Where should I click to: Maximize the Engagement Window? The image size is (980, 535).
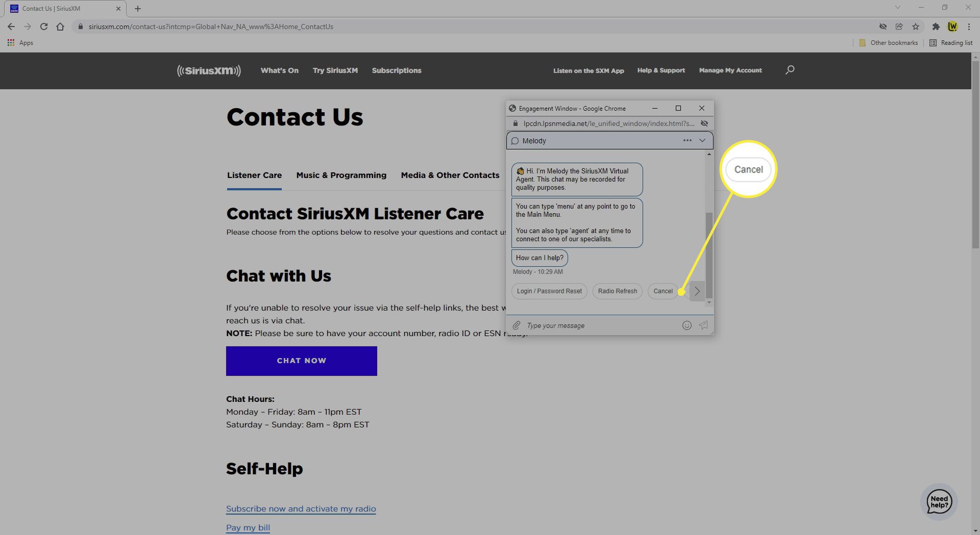(x=678, y=108)
